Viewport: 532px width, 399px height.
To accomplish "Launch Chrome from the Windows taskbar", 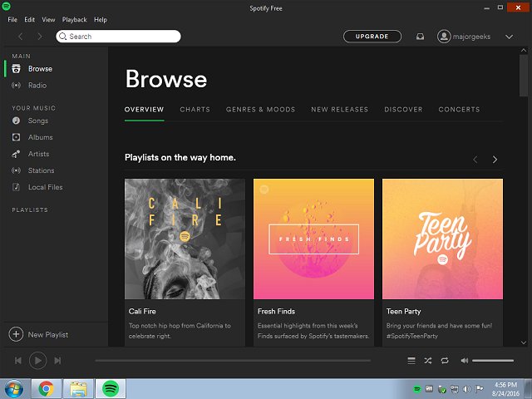I will 45,388.
